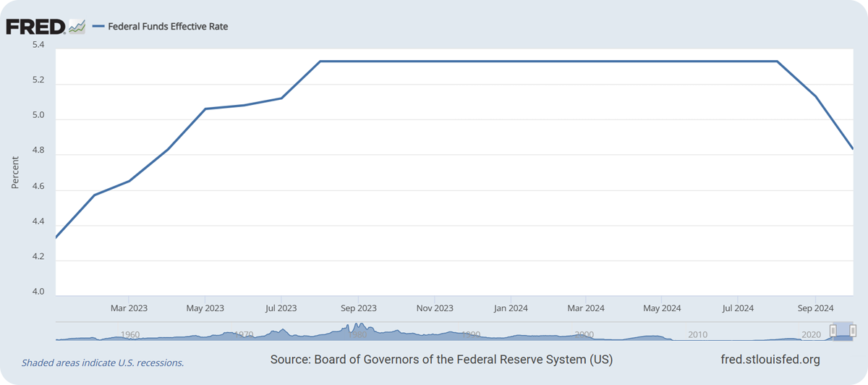Toggle the Federal Funds Effective Rate legend label

pyautogui.click(x=168, y=27)
